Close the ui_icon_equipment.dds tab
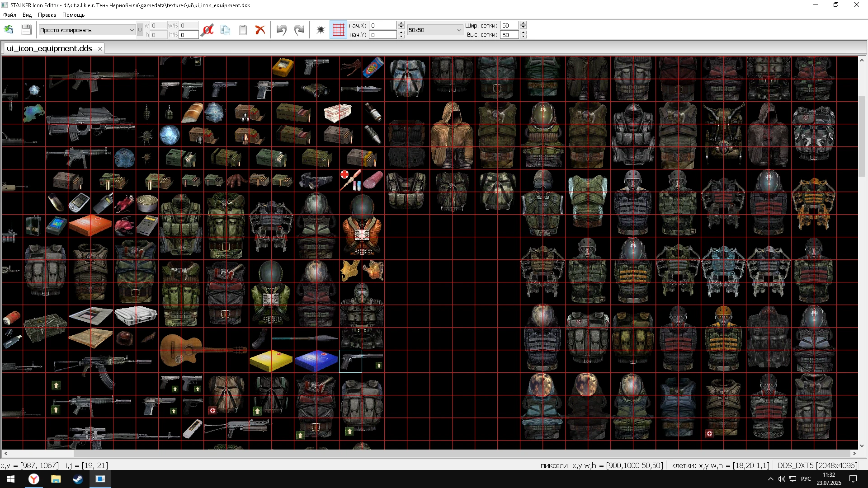868x488 pixels. pos(100,49)
